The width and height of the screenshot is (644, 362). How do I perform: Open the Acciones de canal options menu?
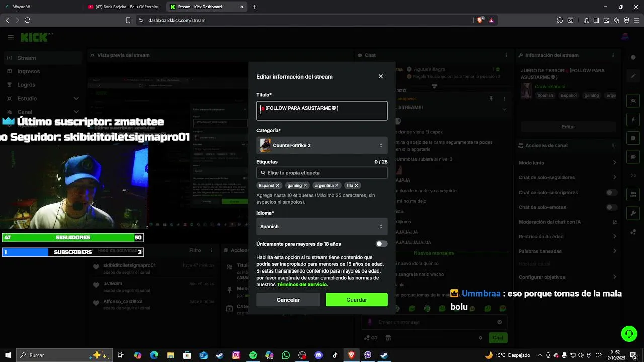coord(613,145)
